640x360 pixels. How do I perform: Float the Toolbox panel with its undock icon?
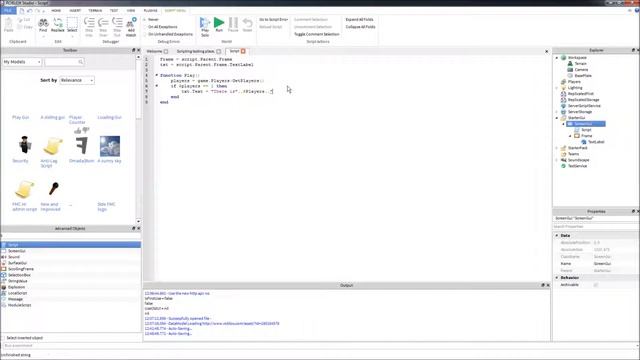(133, 50)
